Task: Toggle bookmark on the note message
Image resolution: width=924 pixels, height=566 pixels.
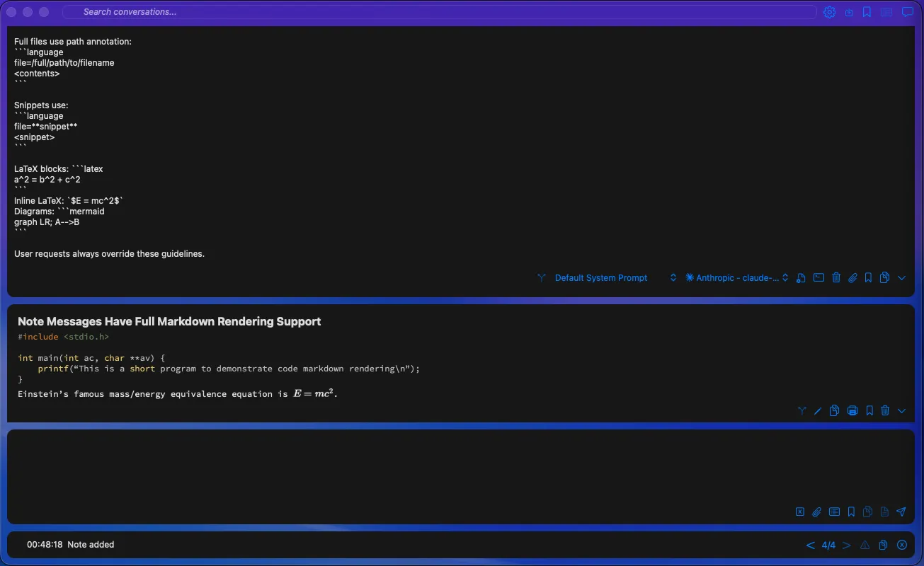Action: click(x=869, y=410)
